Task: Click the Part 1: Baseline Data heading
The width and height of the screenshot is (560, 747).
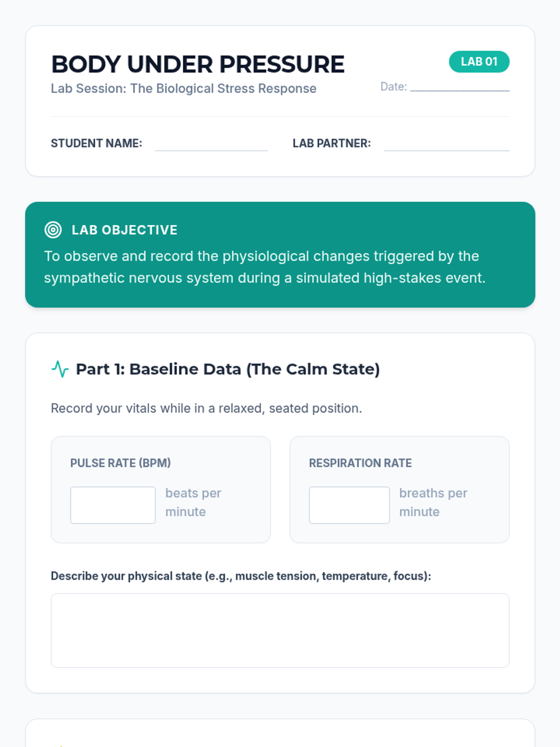Action: pyautogui.click(x=228, y=369)
